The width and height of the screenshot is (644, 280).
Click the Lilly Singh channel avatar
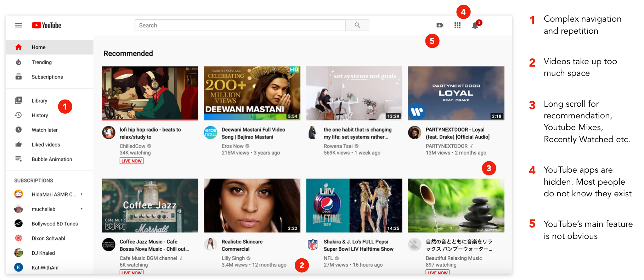210,245
